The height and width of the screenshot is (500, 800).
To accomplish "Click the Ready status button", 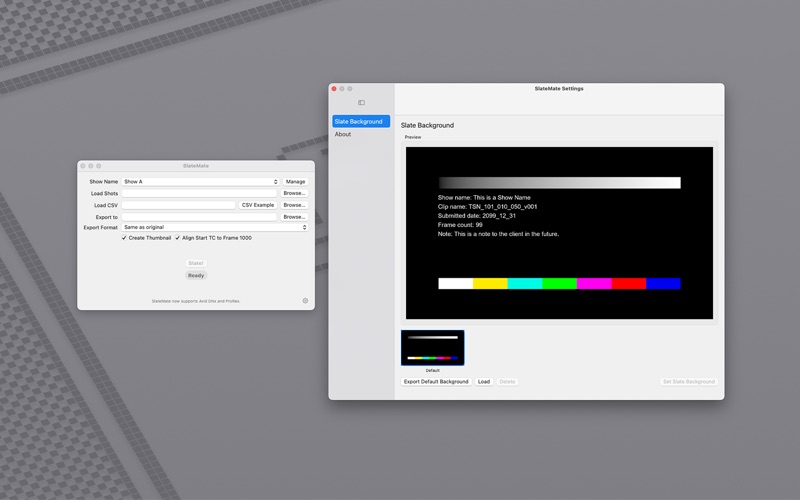I will [196, 276].
